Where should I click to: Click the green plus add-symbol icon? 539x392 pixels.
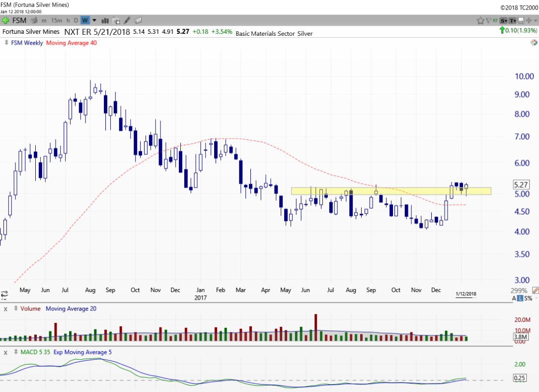coord(5,20)
